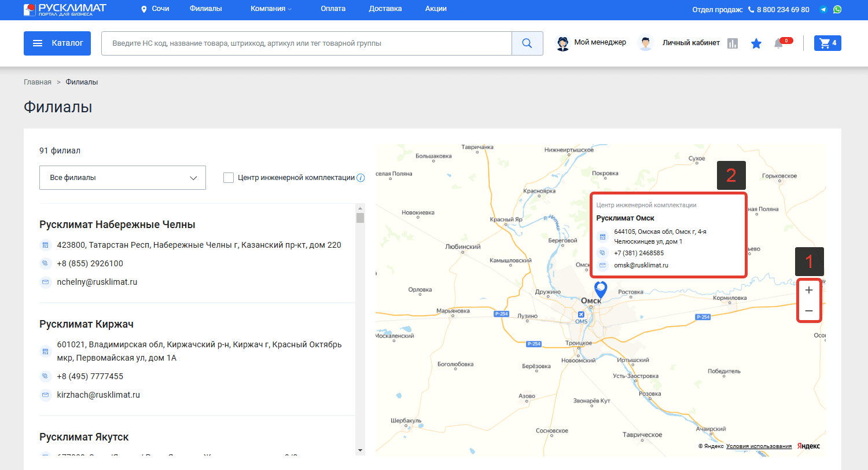
Task: Click phone +7 (381) 2468585 in popup
Action: 639,253
